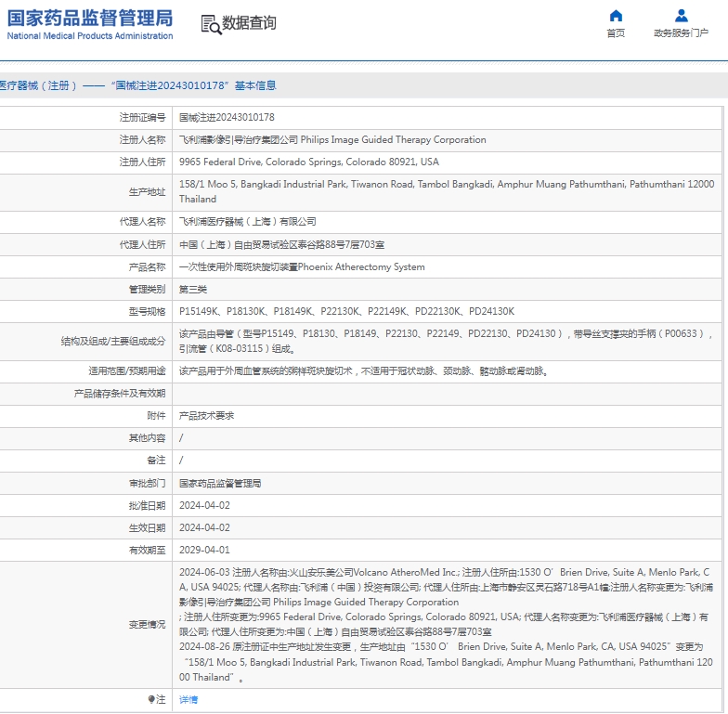This screenshot has height=714, width=728.
Task: Click the 第三类 management category value
Action: (x=193, y=290)
